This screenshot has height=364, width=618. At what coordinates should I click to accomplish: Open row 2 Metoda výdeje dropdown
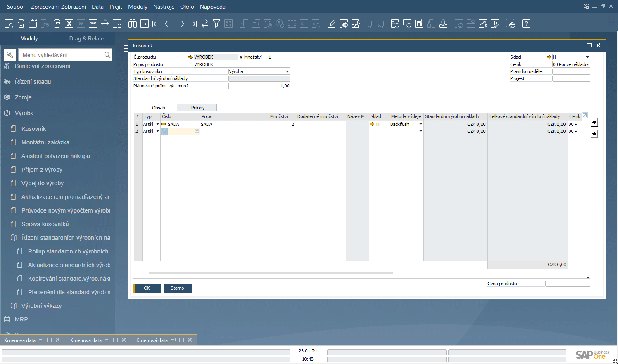[x=421, y=131]
